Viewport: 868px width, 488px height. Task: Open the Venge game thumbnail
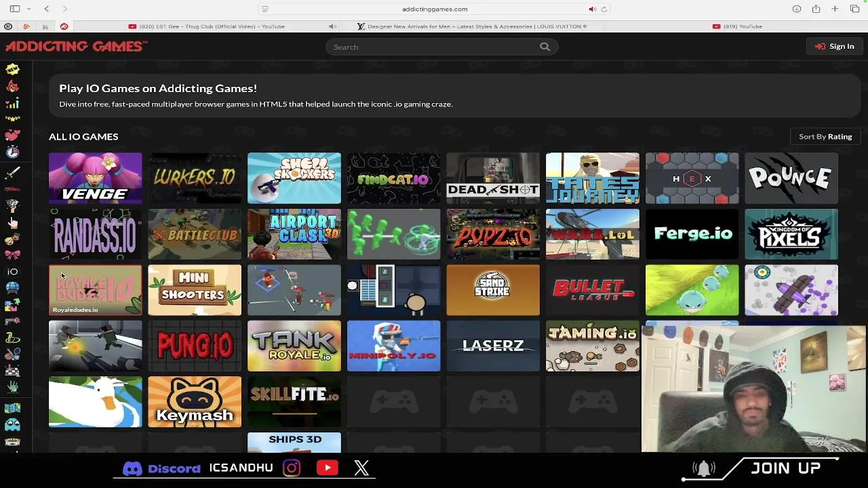coord(96,178)
